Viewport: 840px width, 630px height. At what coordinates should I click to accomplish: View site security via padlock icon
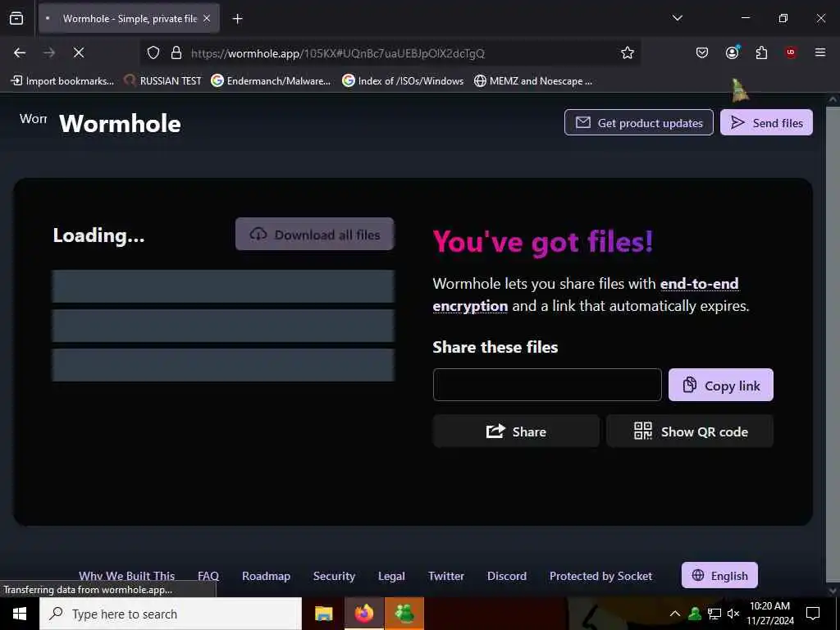point(176,52)
